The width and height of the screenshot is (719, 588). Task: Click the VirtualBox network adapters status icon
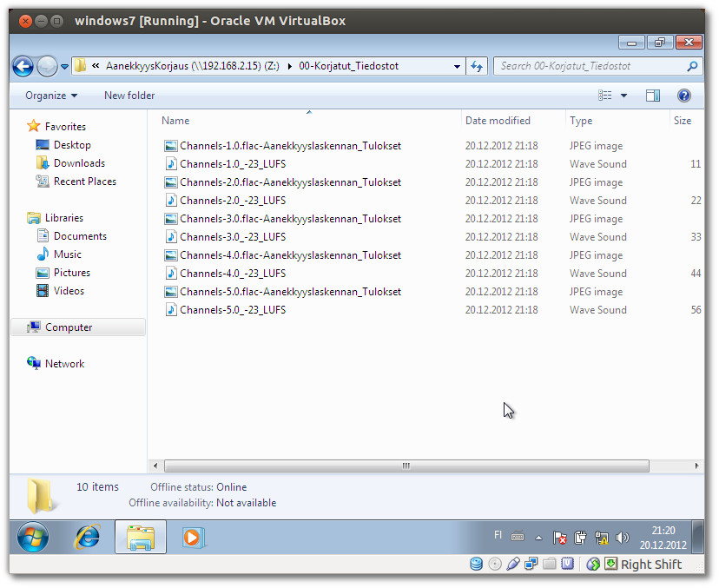(x=531, y=565)
